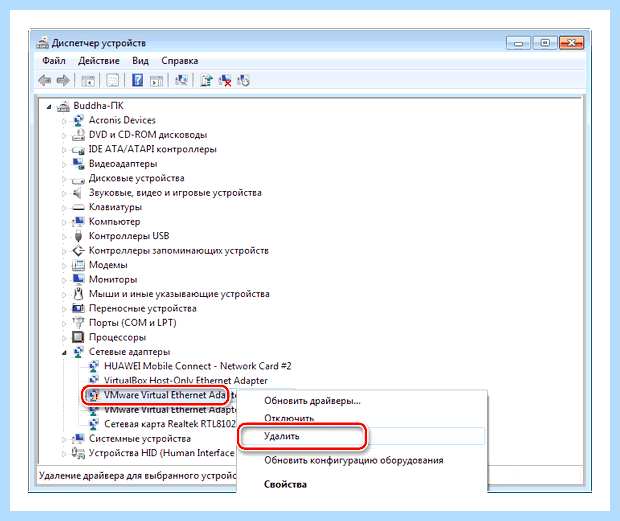The height and width of the screenshot is (521, 620).
Task: Choose Свойства in the context menu
Action: pos(285,484)
